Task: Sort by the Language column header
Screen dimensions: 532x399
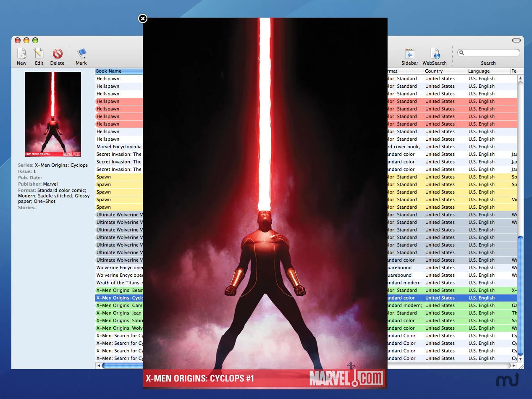Action: pyautogui.click(x=488, y=71)
